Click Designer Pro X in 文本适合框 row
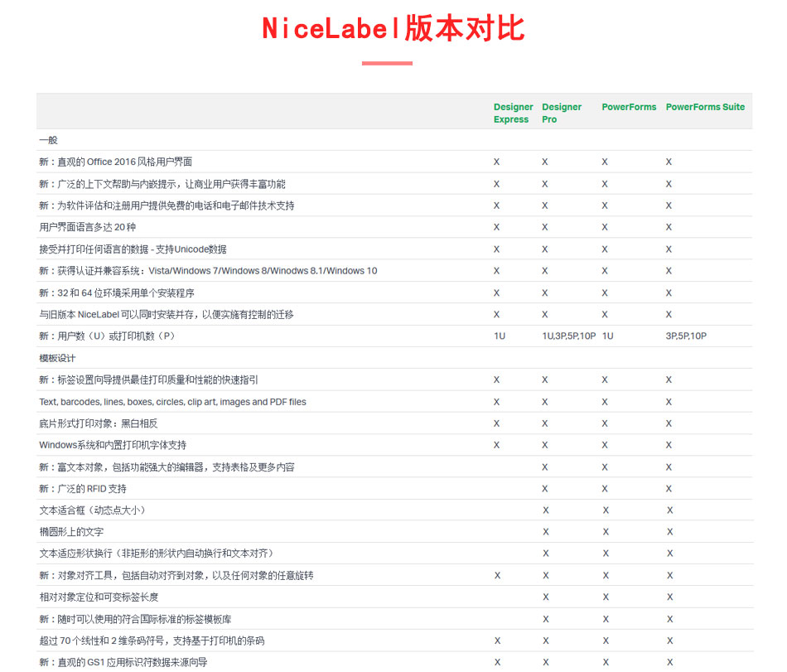 point(546,510)
